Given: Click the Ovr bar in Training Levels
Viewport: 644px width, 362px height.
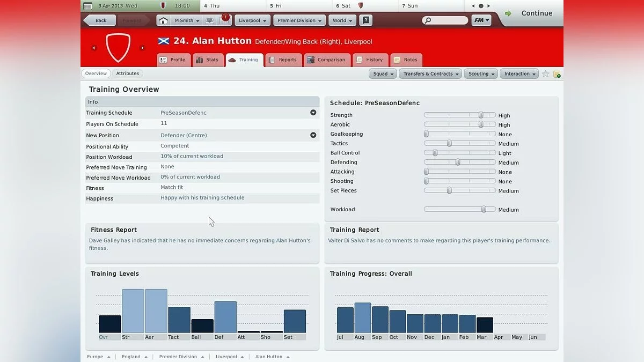Looking at the screenshot, I should pos(110,324).
